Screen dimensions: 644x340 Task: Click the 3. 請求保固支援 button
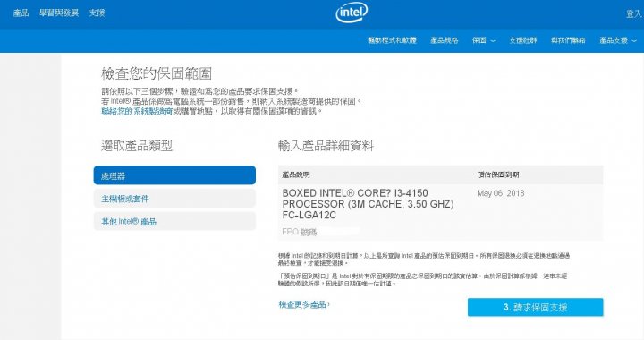535,307
